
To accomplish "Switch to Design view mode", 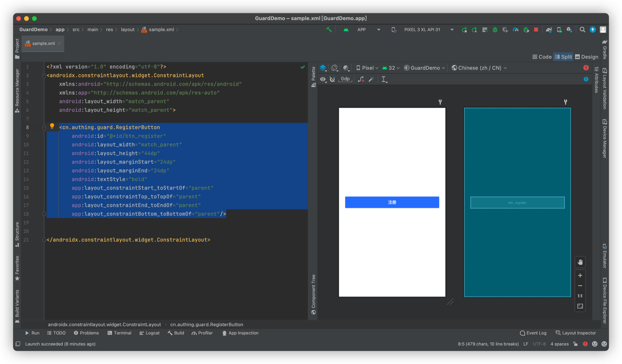I will tap(587, 57).
